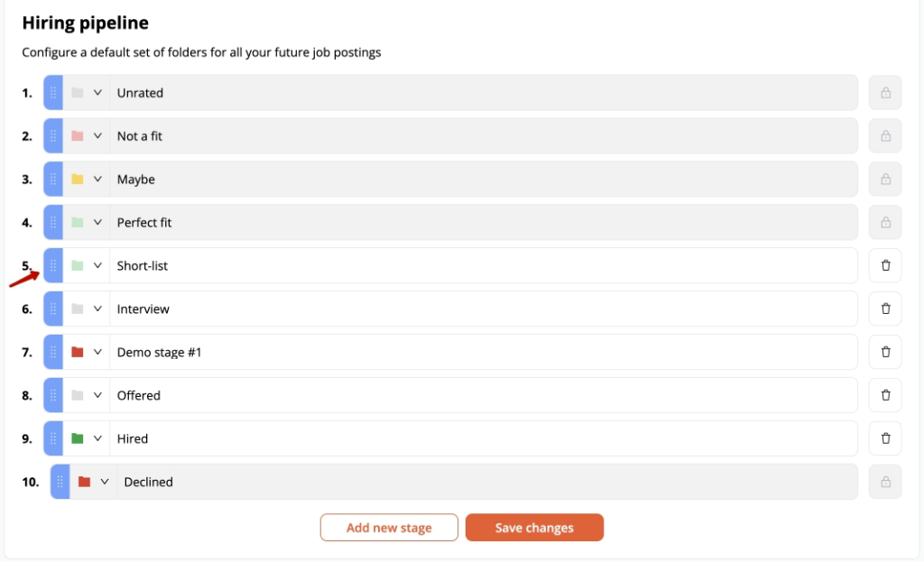The image size is (924, 562).
Task: Delete the Hired stage via trash icon
Action: coord(885,438)
